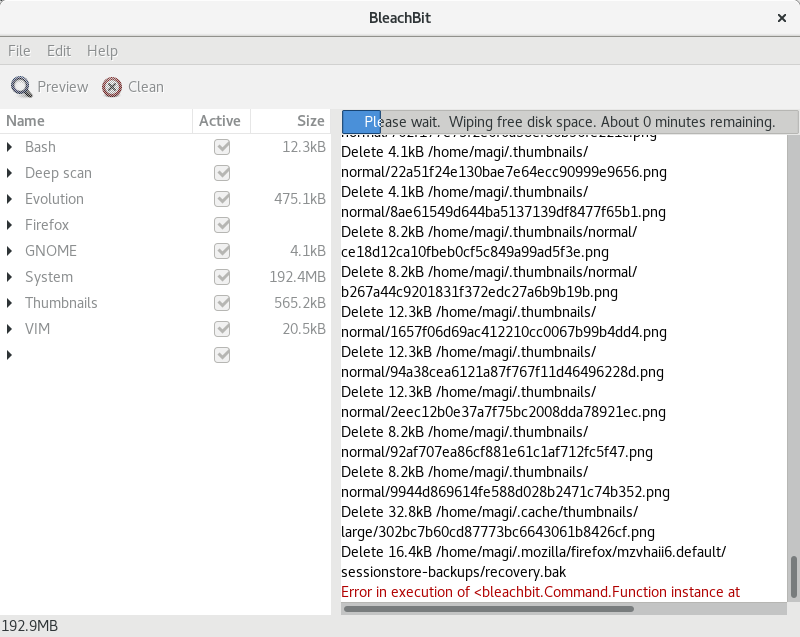800x637 pixels.
Task: Expand the Thumbnails tree row
Action: point(10,303)
